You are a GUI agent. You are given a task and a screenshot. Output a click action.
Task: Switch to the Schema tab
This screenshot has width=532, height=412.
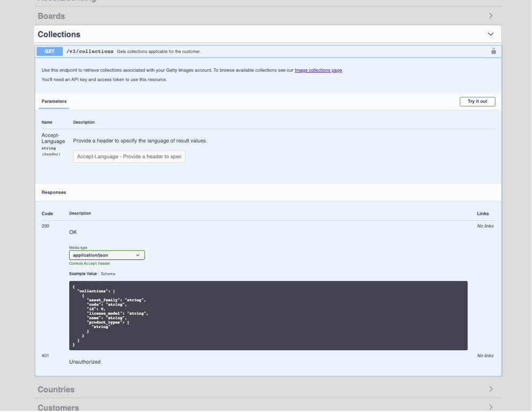pos(108,274)
